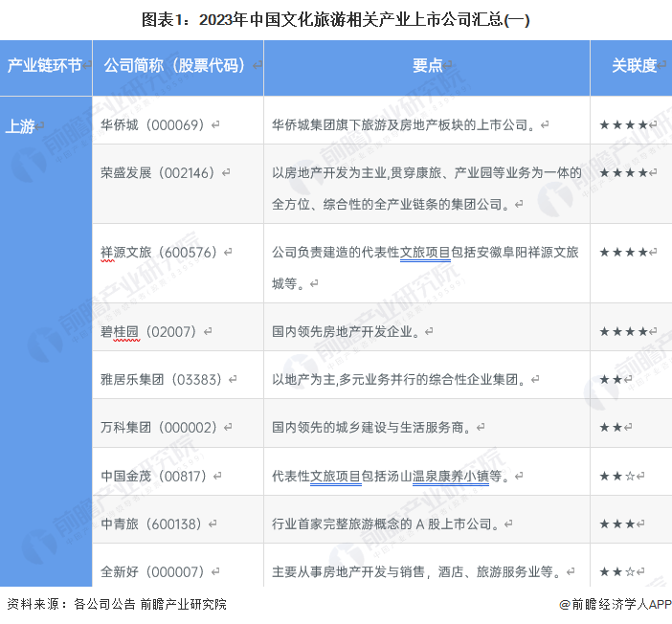Click the star rating for 中青旅 row
The image size is (672, 624).
tap(616, 524)
